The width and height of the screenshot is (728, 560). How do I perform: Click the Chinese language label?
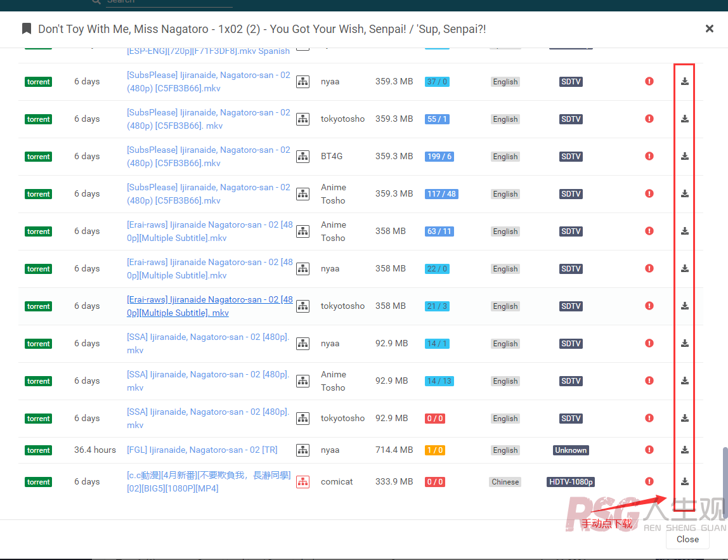505,482
